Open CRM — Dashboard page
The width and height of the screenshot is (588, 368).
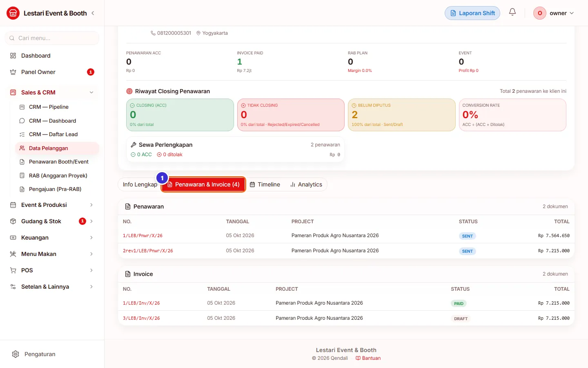click(57, 121)
